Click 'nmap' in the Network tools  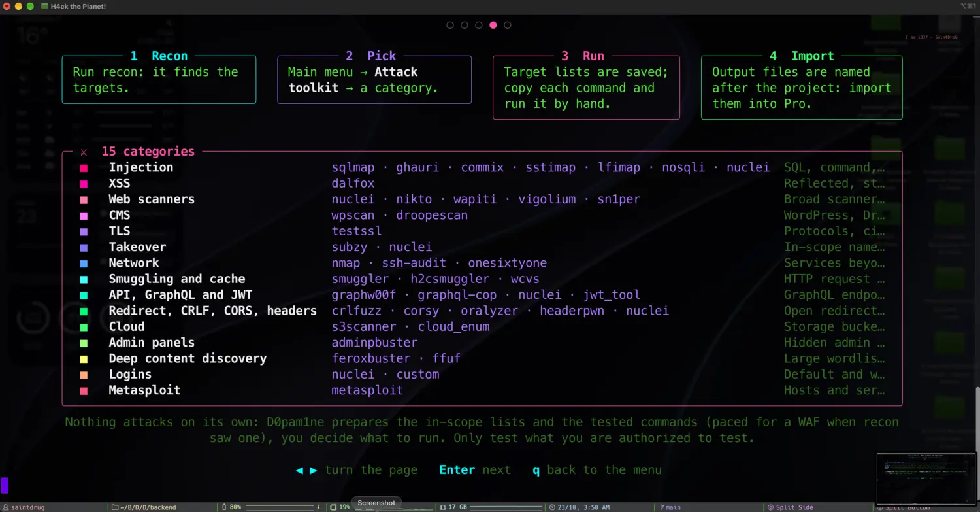tap(346, 263)
